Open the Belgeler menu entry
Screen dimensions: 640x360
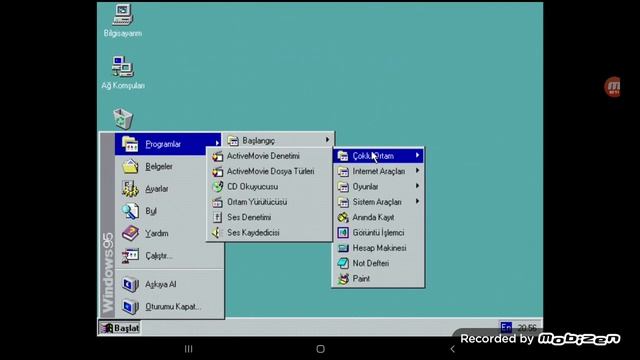pyautogui.click(x=169, y=167)
